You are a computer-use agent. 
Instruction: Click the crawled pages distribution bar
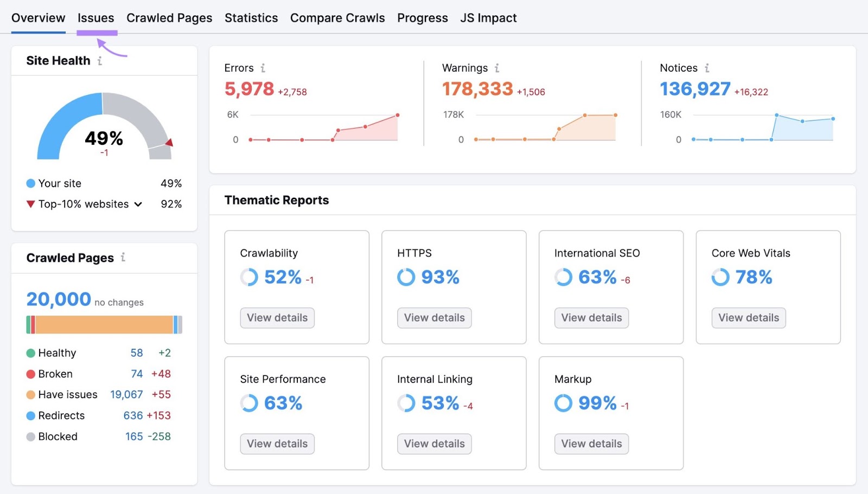pos(103,324)
